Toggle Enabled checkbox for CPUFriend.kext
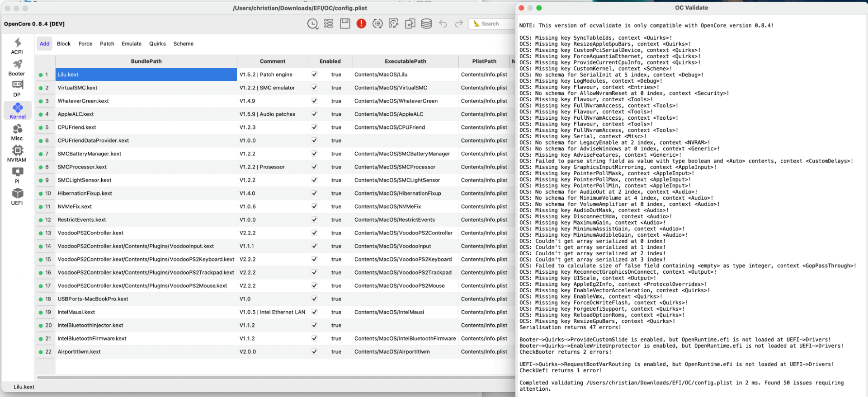This screenshot has width=868, height=397. click(x=314, y=127)
